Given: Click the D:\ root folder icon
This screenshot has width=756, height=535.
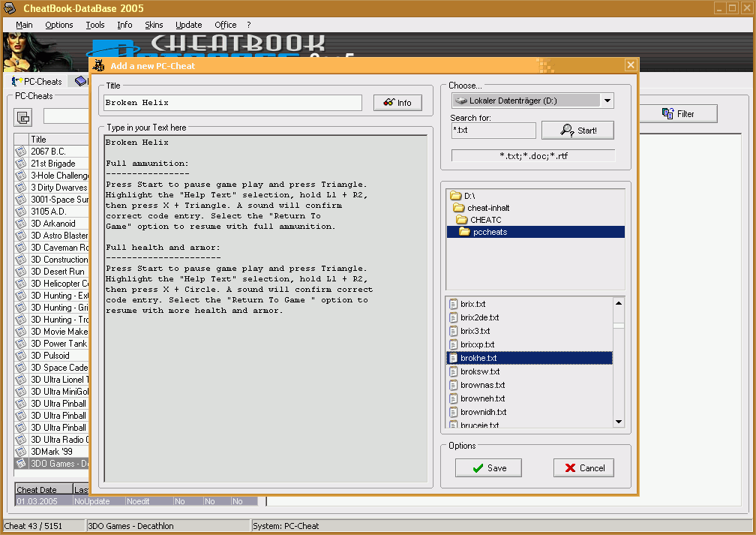Looking at the screenshot, I should [x=455, y=196].
